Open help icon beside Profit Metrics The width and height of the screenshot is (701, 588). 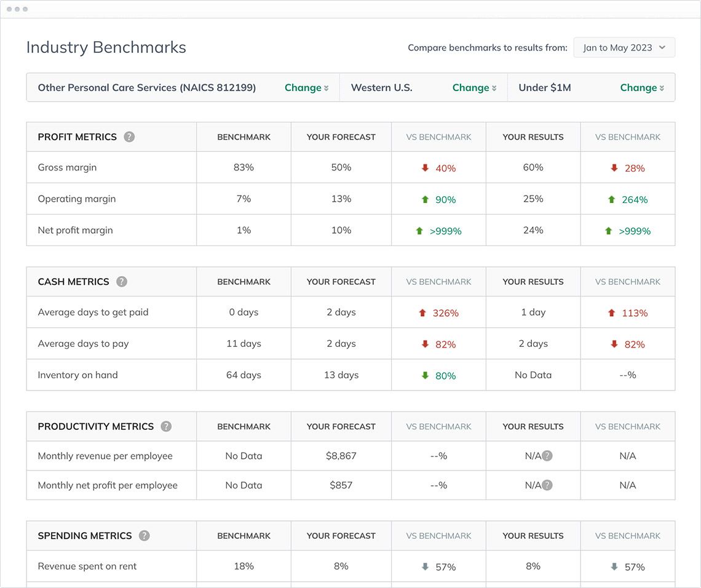tap(129, 137)
